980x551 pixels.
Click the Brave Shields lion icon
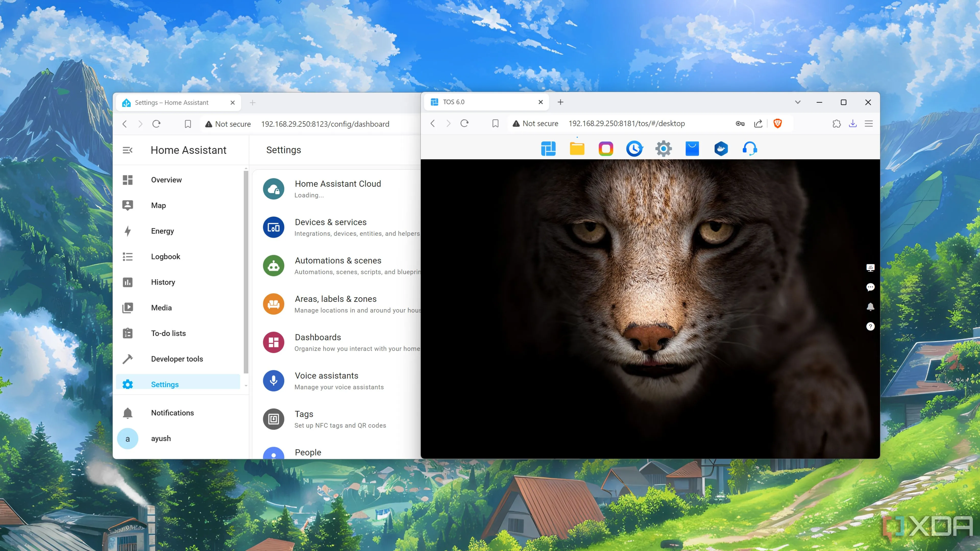tap(778, 123)
